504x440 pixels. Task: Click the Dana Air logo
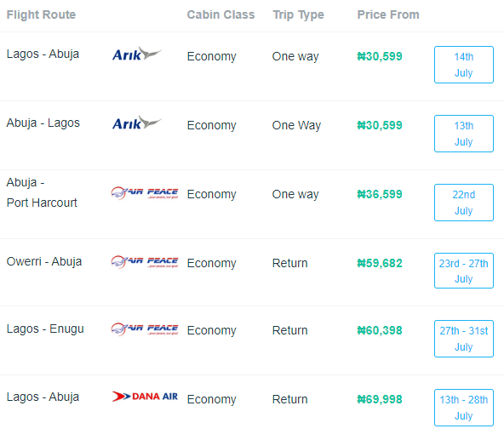(x=145, y=397)
